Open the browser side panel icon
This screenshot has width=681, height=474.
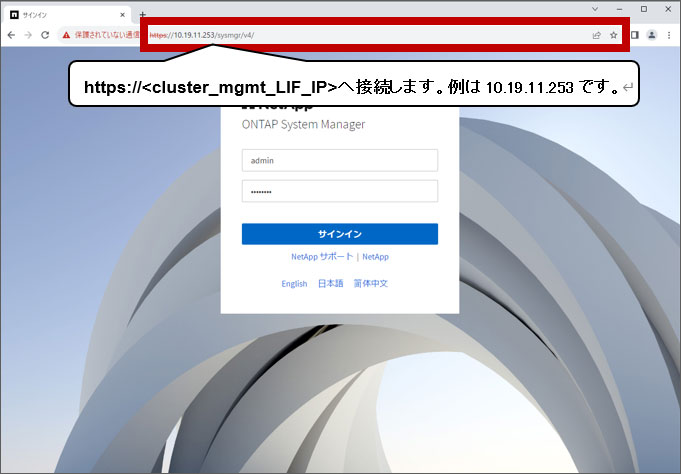[635, 35]
